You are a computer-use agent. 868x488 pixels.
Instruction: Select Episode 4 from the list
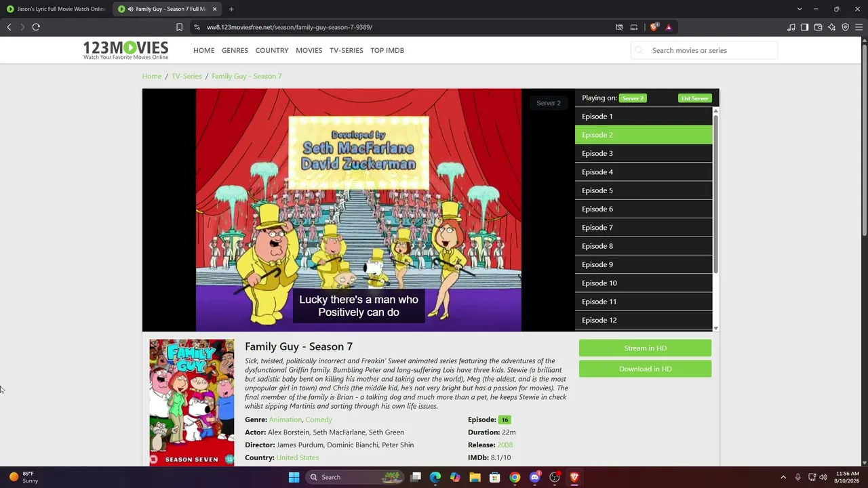pos(644,172)
